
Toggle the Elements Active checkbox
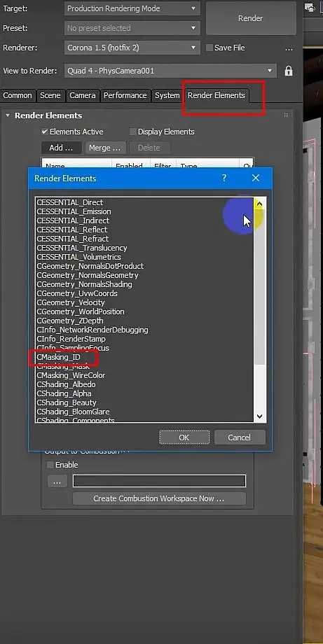(46, 132)
